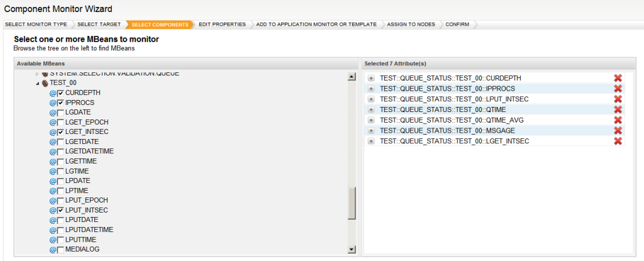Click the @ icon next to LGDATE
This screenshot has width=644, height=261.
coord(53,113)
